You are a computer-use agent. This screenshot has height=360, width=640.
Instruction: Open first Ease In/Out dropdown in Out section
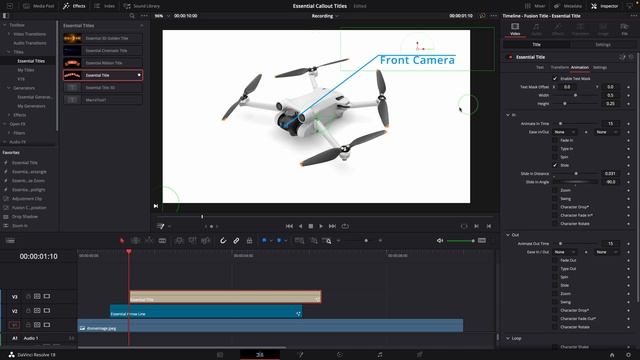pyautogui.click(x=565, y=252)
